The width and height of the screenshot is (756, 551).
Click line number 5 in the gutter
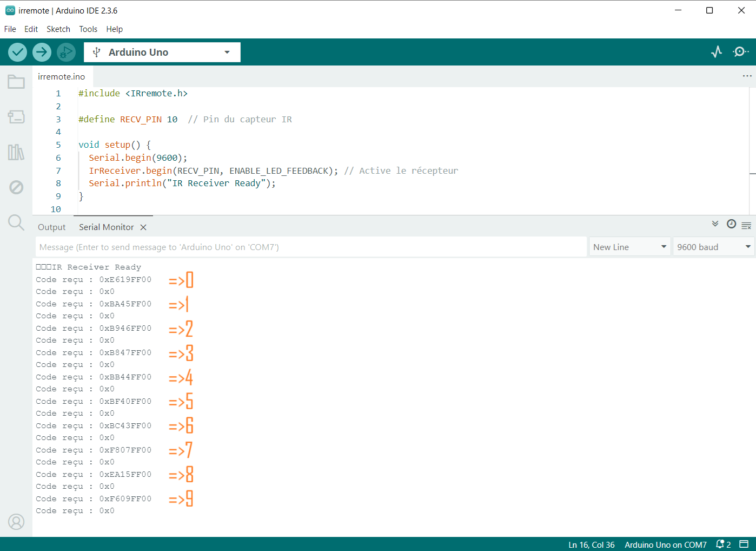58,145
